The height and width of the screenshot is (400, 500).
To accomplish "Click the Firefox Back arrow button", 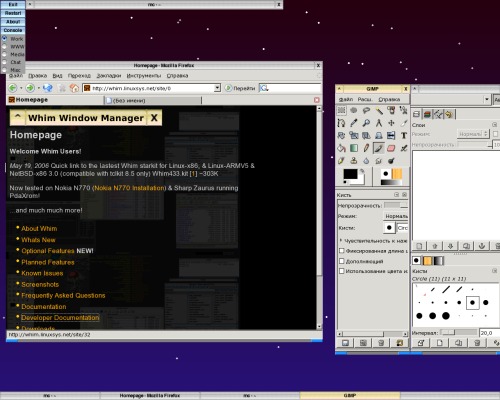I will coord(13,88).
